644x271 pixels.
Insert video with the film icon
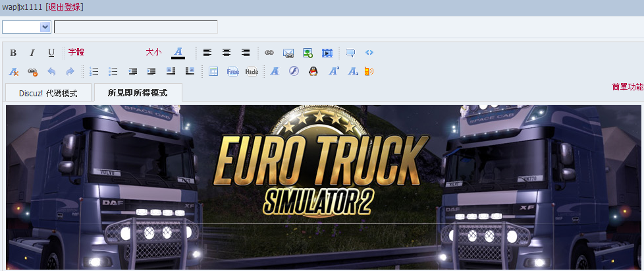point(327,53)
